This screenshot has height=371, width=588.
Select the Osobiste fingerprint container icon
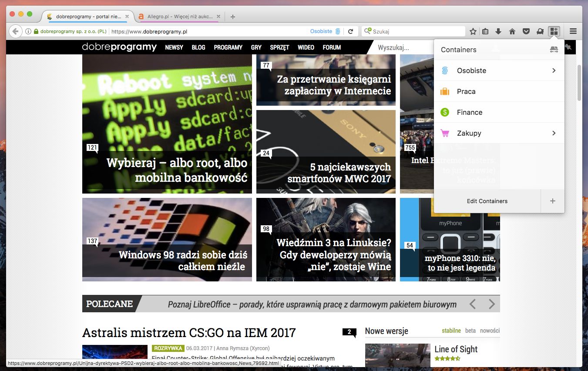(x=445, y=70)
